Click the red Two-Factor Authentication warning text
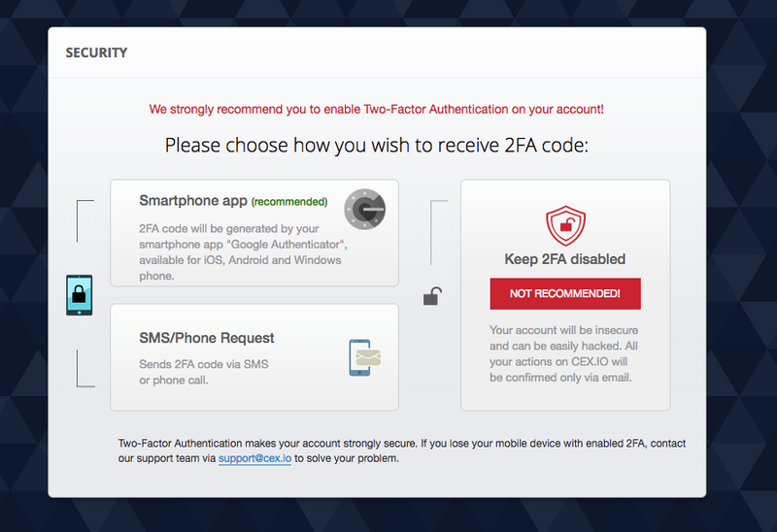This screenshot has height=532, width=777. [x=377, y=110]
